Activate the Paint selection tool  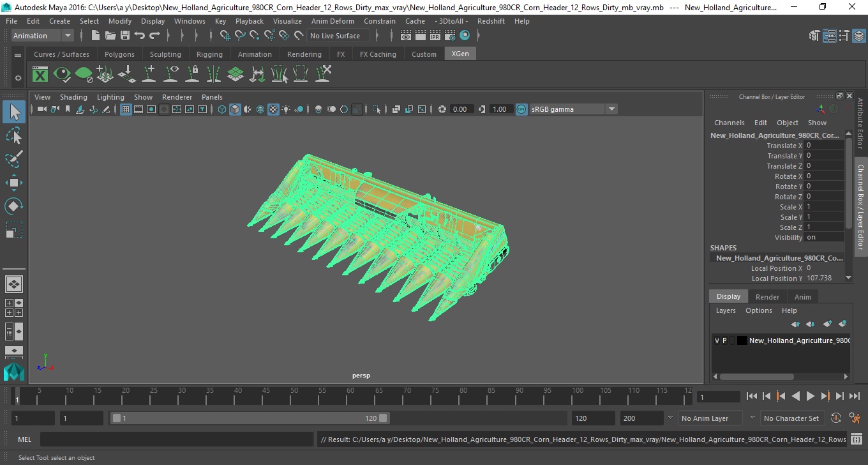(14, 159)
